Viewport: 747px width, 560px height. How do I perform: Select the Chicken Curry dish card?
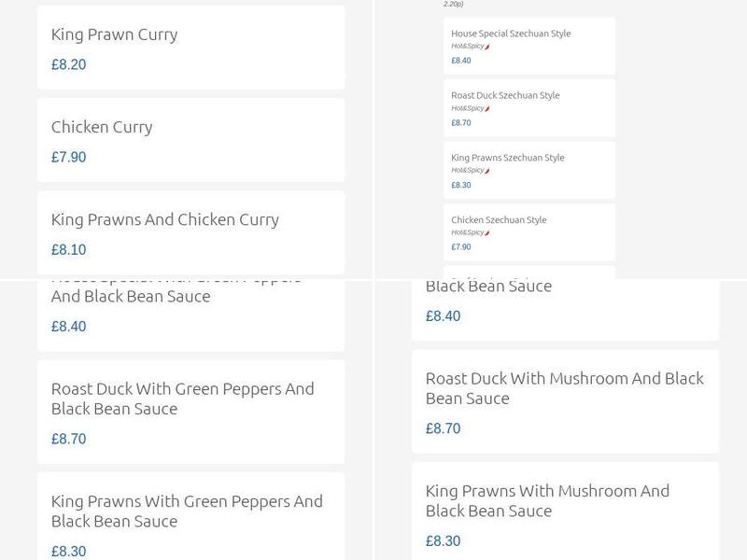tap(190, 140)
